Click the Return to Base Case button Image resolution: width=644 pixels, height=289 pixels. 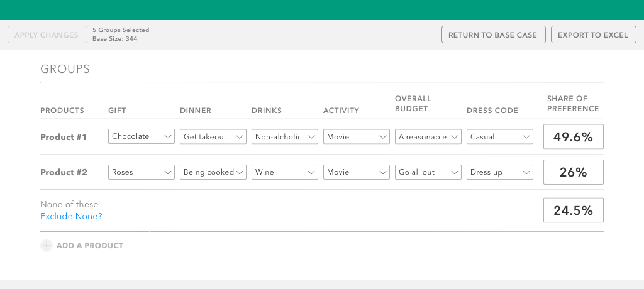pos(492,35)
